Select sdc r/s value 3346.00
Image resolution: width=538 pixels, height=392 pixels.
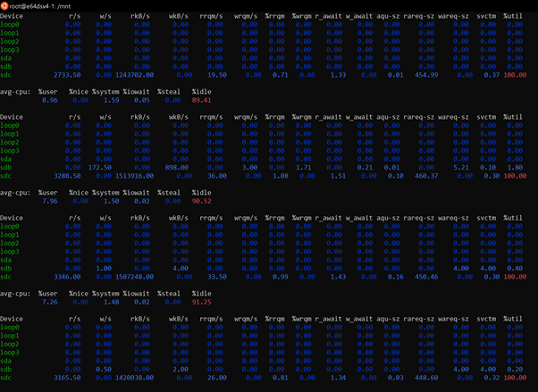67,277
